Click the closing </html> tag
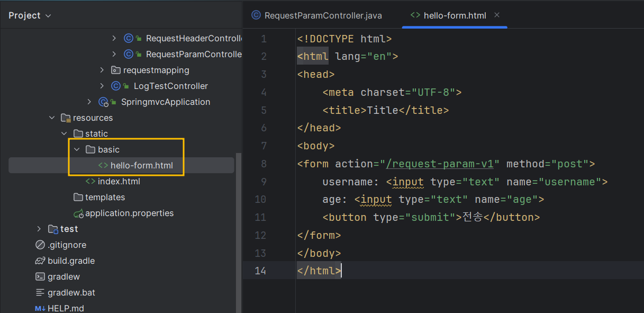644x313 pixels. [319, 271]
